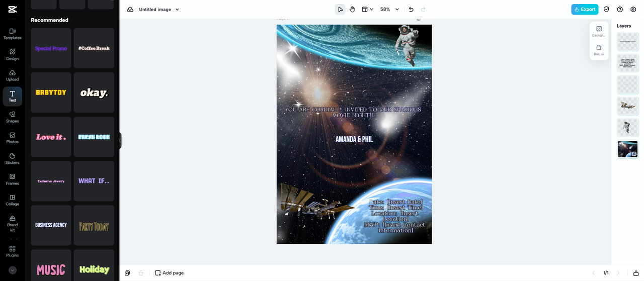644x281 pixels.
Task: Select the date and location text layer thumbnail
Action: point(628,63)
